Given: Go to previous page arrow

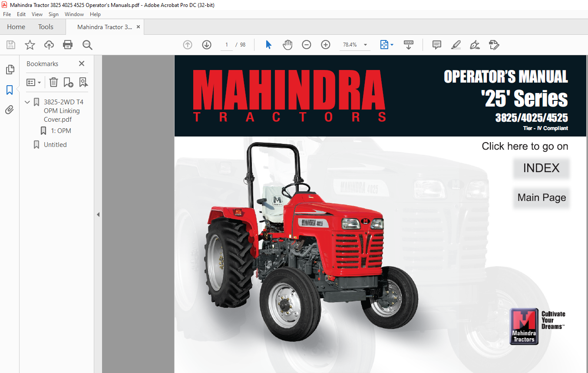Looking at the screenshot, I should click(x=188, y=45).
